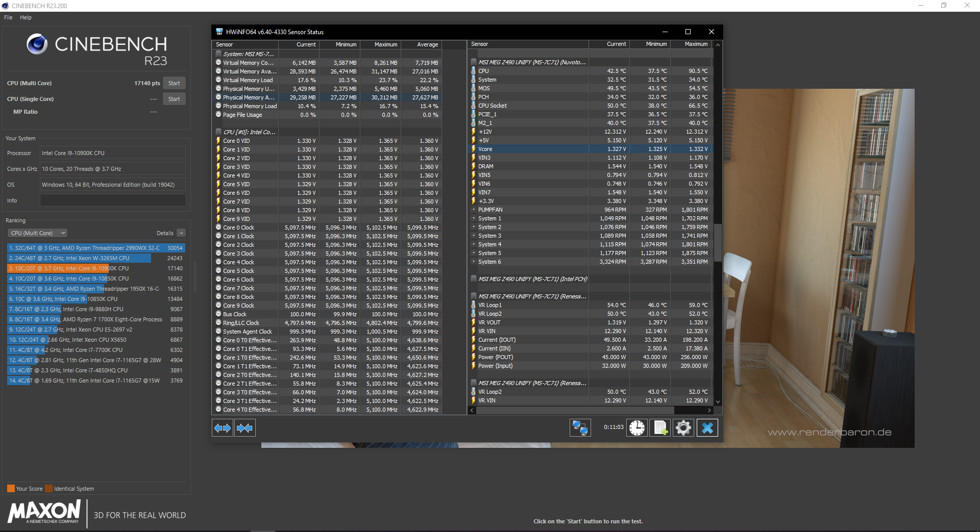Click the scroll-right arrow in HWiNFO right panel
The height and width of the screenshot is (532, 980).
click(x=709, y=410)
